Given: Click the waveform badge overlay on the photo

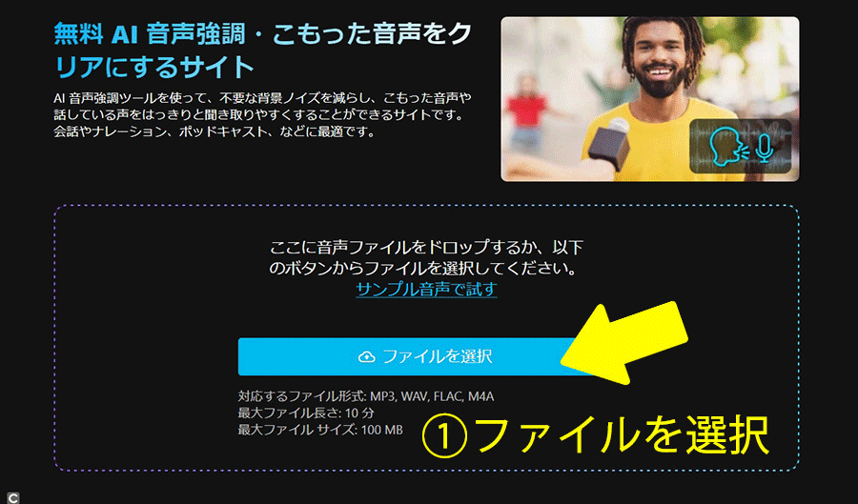Looking at the screenshot, I should tap(741, 147).
